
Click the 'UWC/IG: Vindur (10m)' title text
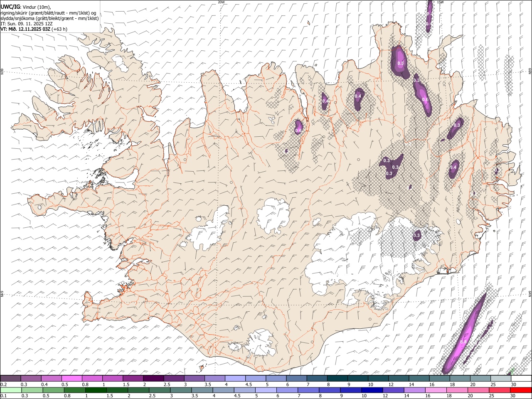(x=26, y=7)
